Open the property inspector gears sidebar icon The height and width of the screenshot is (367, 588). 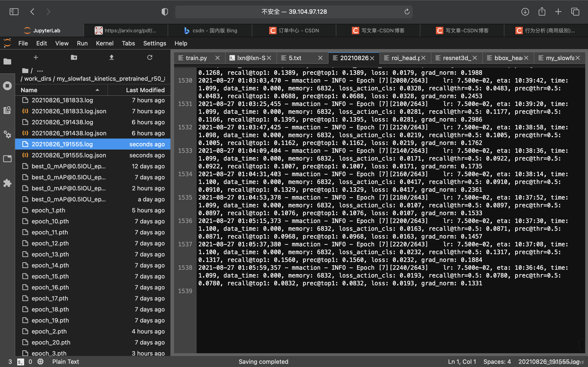(x=7, y=134)
